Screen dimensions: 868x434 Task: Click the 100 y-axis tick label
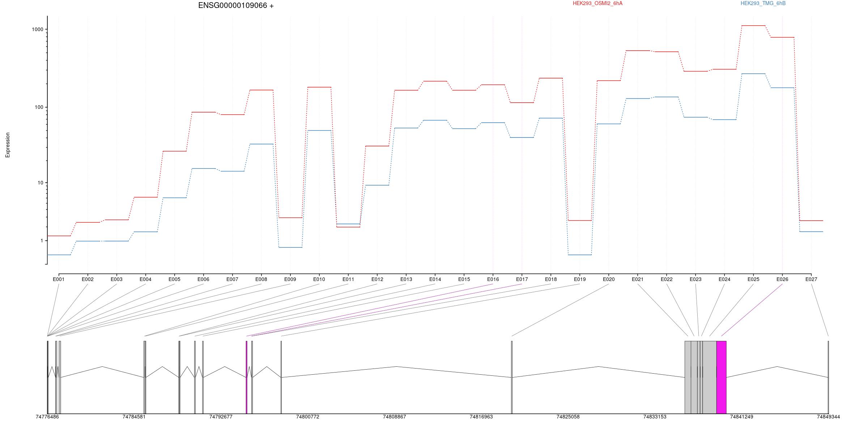click(x=39, y=107)
